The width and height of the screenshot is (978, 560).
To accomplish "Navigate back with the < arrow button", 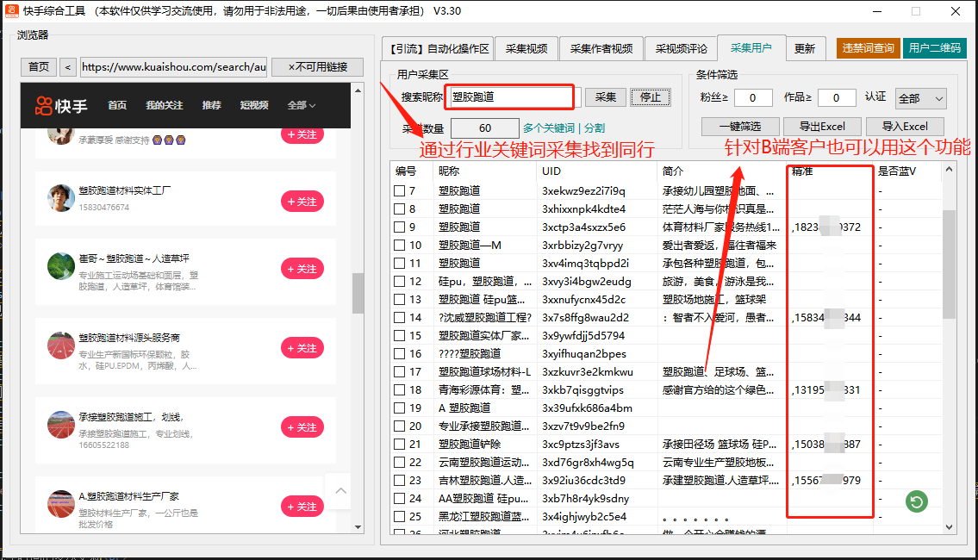I will (x=67, y=65).
